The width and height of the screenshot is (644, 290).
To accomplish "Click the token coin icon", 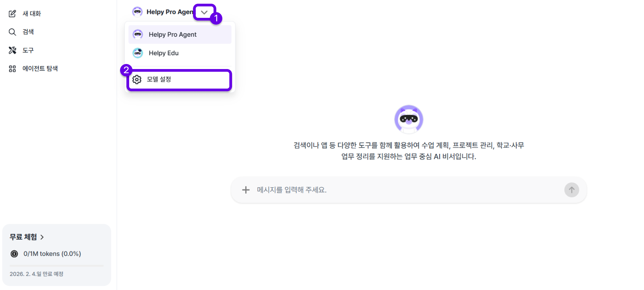I will 14,254.
